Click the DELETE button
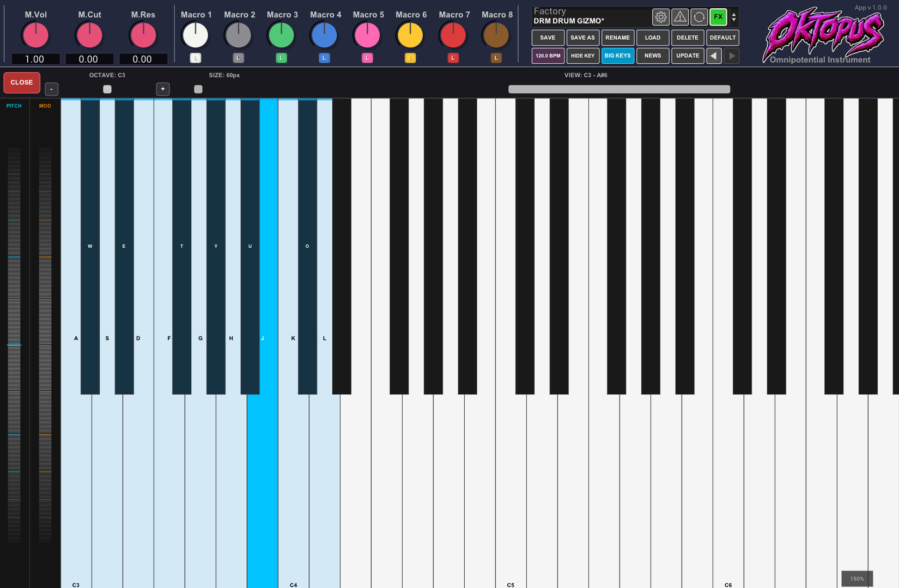This screenshot has height=588, width=899. (x=688, y=38)
